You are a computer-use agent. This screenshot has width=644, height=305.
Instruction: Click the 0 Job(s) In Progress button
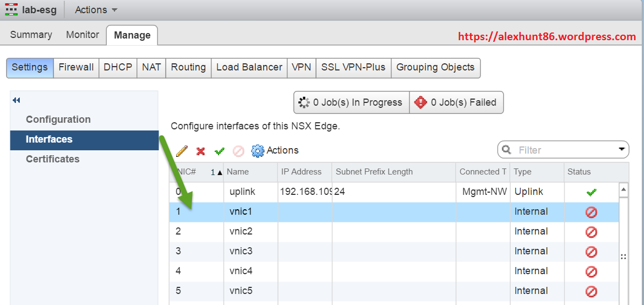(351, 102)
